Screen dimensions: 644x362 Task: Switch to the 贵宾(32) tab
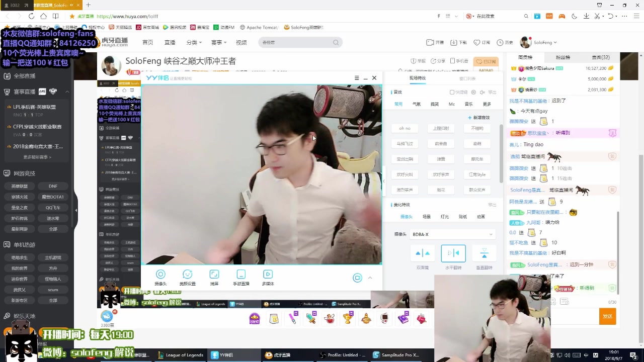[601, 57]
